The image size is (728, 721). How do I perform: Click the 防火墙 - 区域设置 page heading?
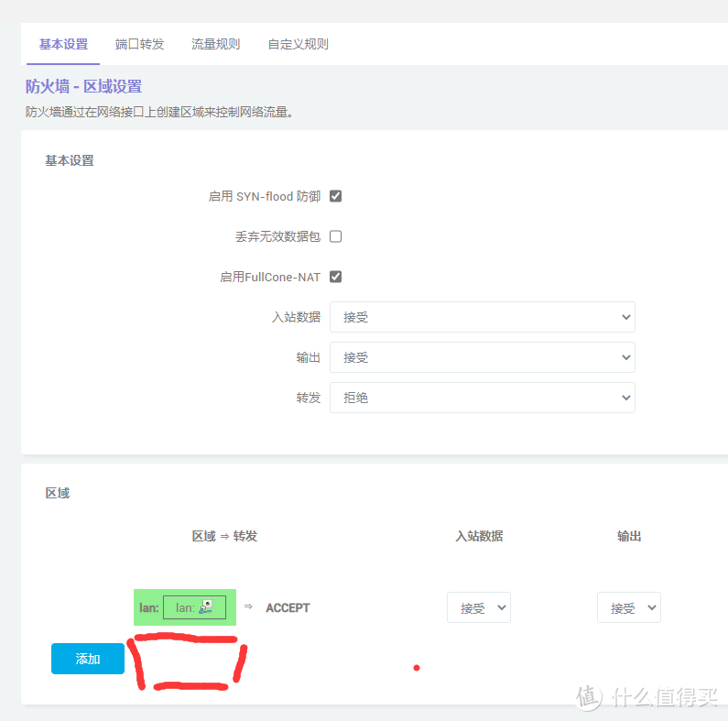[83, 87]
